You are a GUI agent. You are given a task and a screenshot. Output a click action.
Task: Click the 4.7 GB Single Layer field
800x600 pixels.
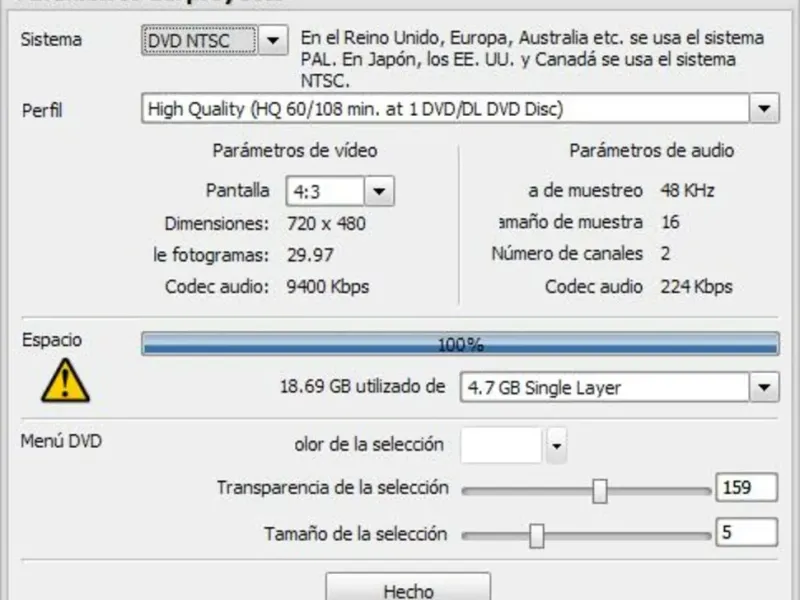tap(605, 387)
